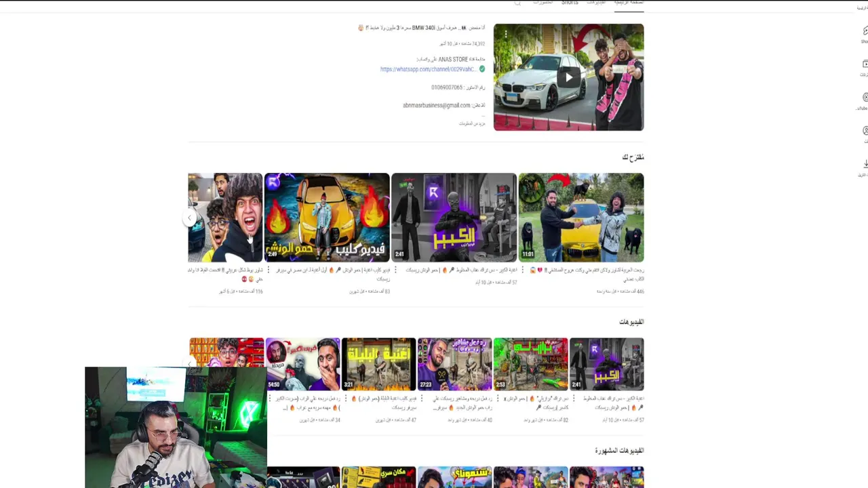This screenshot has width=868, height=488.
Task: Go to previous items in the suggested carousel
Action: tap(190, 218)
